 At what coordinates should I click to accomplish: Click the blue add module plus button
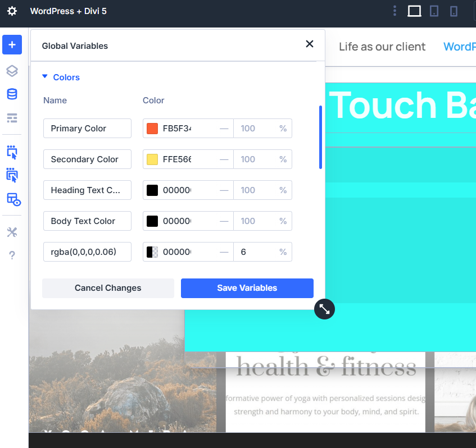pos(12,45)
